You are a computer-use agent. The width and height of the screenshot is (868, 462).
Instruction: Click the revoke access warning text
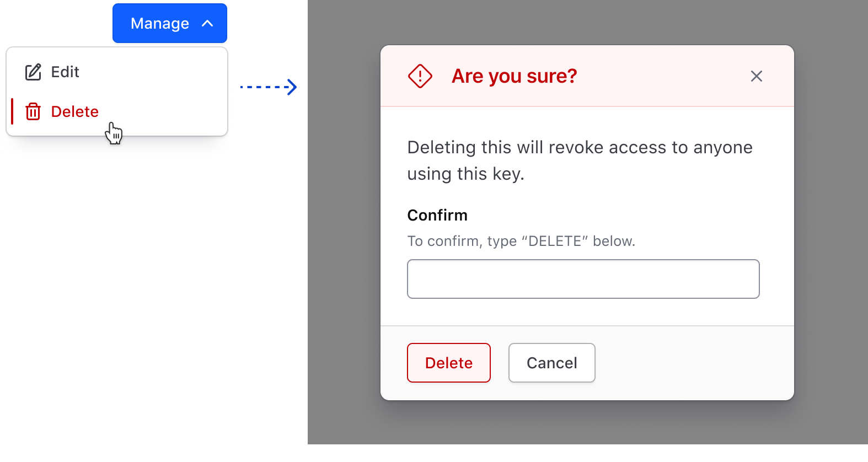579,160
